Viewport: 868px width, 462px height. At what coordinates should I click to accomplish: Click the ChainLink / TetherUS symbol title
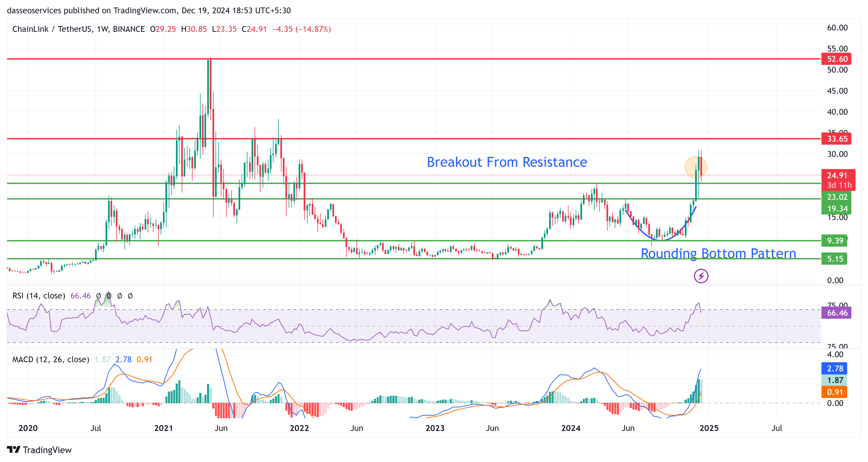52,29
